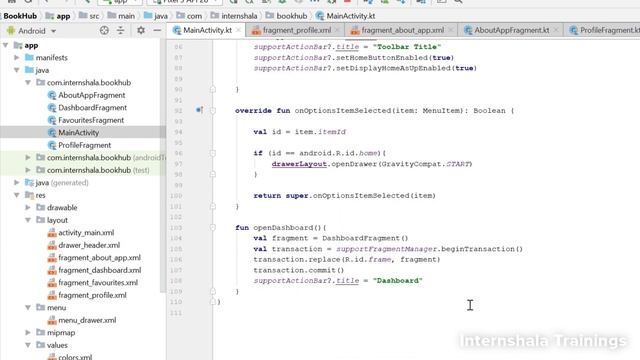640x360 pixels.
Task: Close the MainActivity.kt tab
Action: (x=238, y=30)
